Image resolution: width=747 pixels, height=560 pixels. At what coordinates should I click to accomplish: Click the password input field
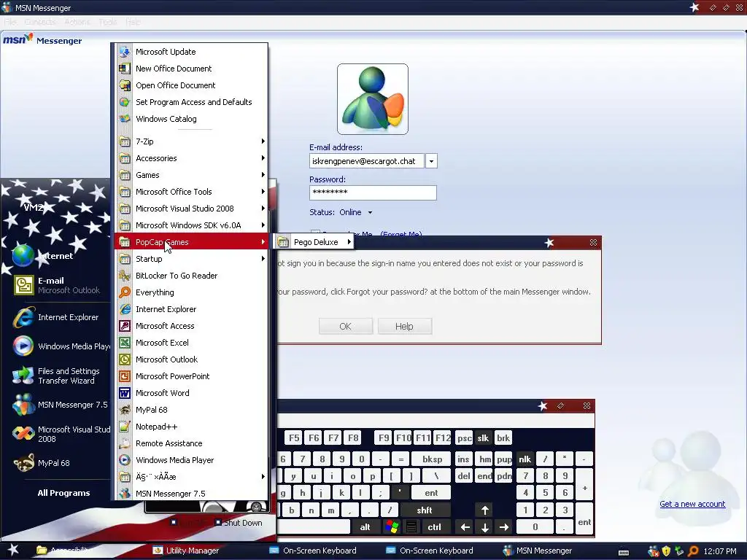pos(373,192)
